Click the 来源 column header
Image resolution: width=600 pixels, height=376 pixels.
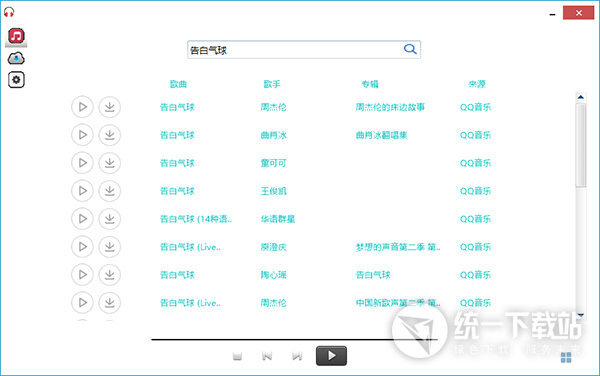click(x=477, y=84)
